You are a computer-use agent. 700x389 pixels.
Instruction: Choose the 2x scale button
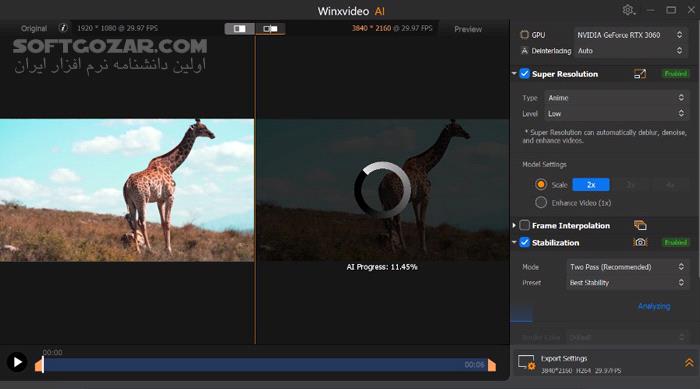point(591,185)
